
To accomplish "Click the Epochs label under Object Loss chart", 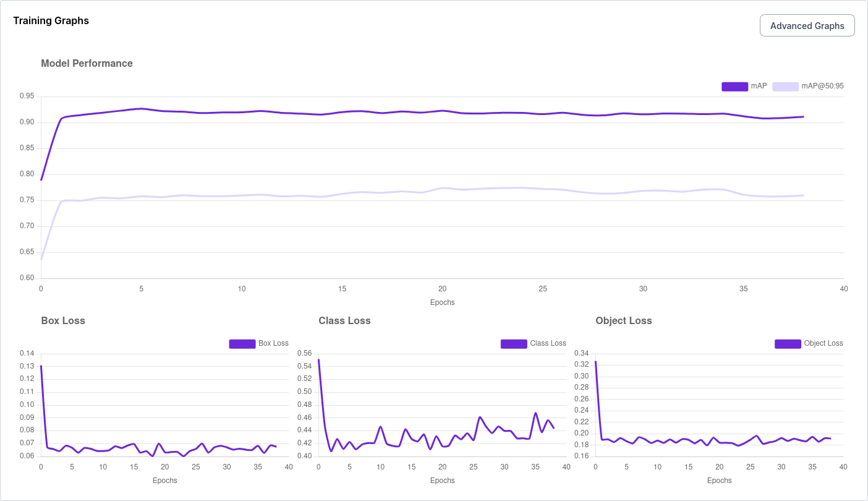I will tap(719, 481).
